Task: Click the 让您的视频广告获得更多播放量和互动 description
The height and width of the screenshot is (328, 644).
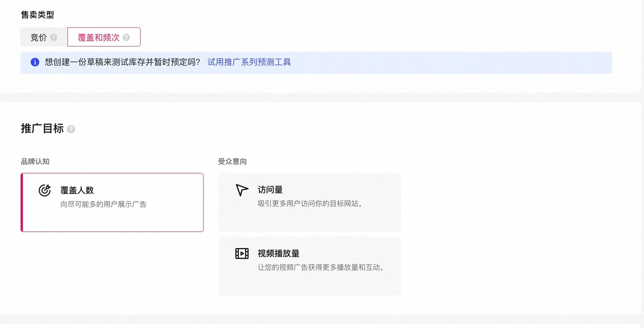Action: tap(322, 268)
